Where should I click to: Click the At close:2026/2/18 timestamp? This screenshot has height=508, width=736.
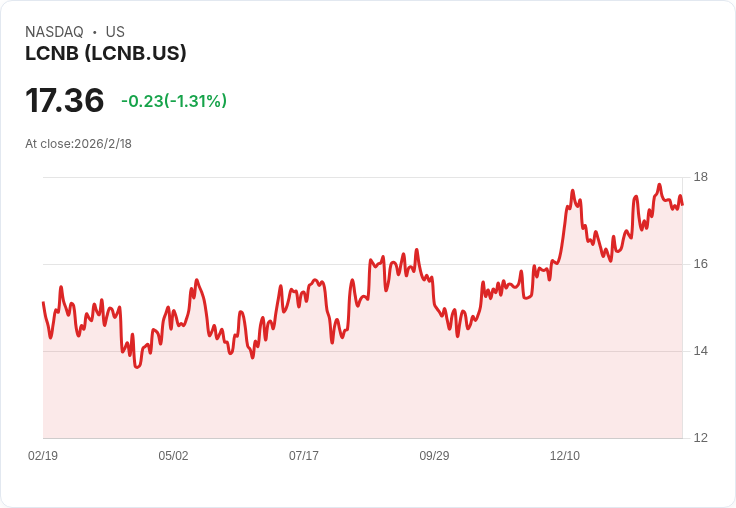78,144
